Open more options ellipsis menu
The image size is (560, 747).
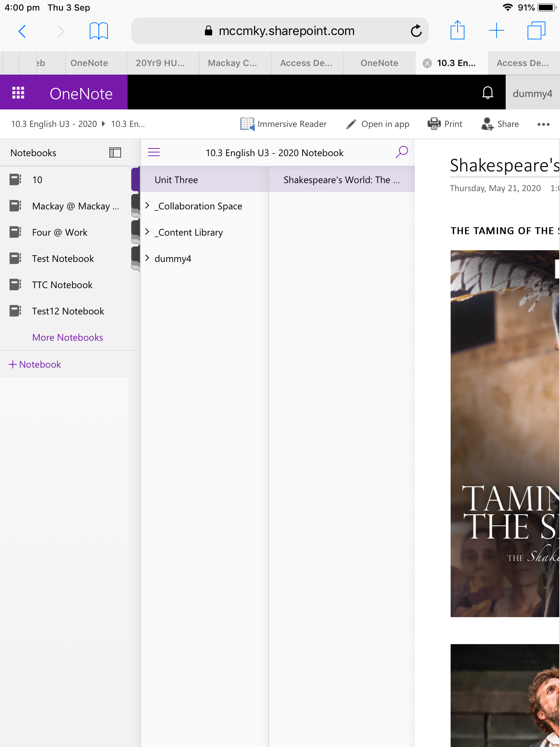[543, 124]
